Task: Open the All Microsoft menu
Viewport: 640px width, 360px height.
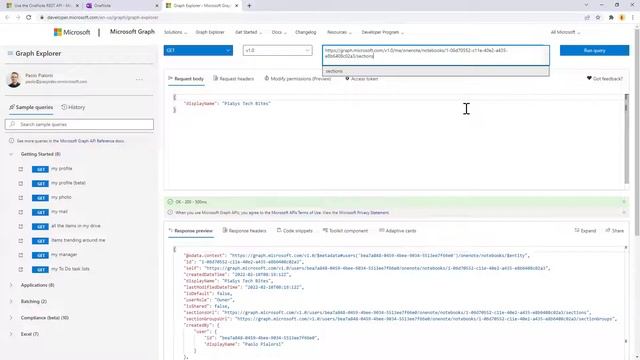Action: [564, 32]
